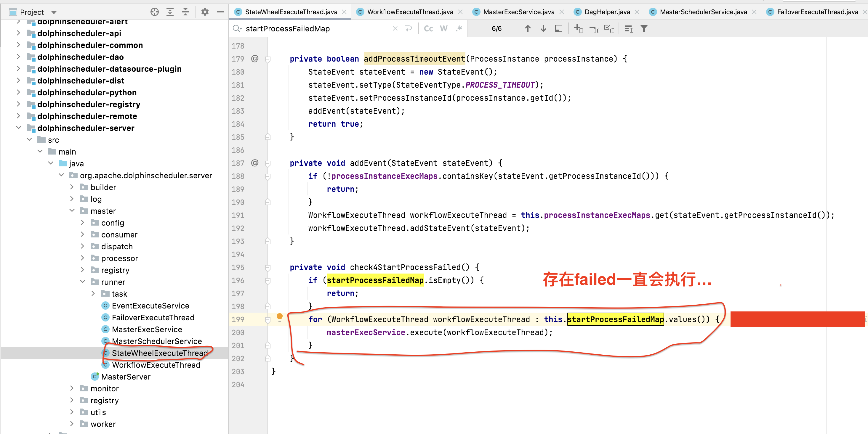Collapse the dolphinscheduler-server module
Viewport: 868px width, 434px height.
coord(19,128)
